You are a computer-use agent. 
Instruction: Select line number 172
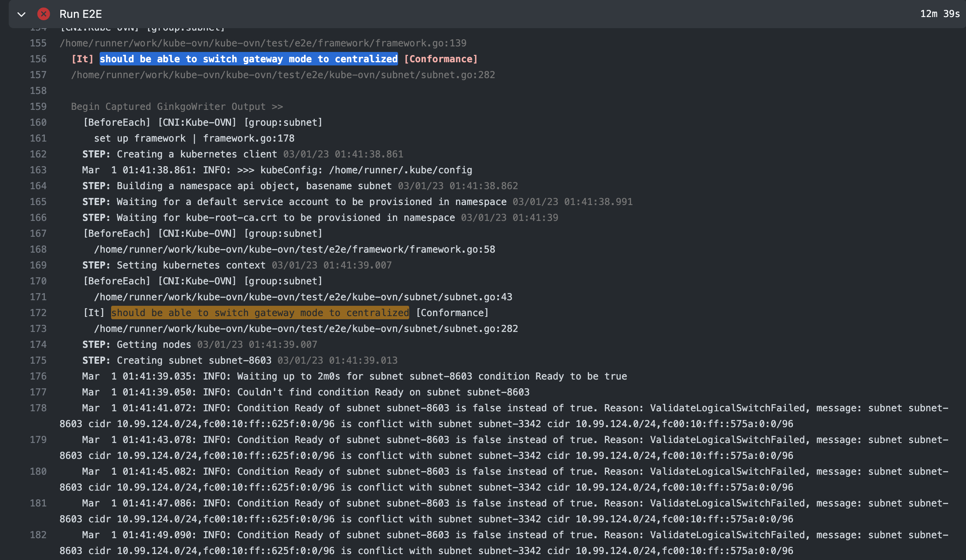[38, 313]
